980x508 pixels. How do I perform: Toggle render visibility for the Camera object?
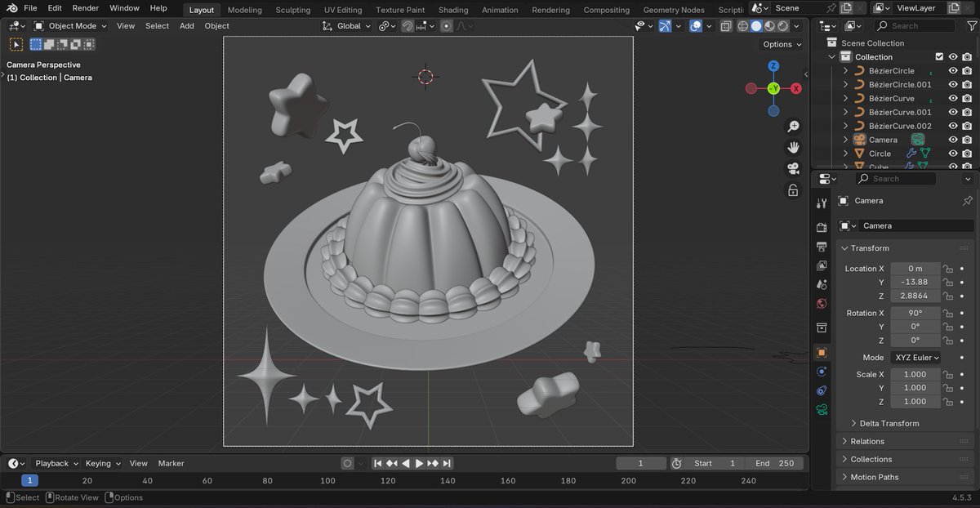(x=965, y=139)
